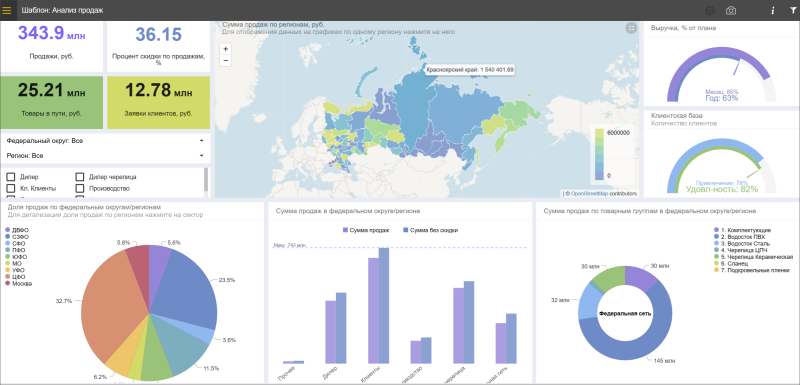Viewport: 800px width, 385px height.
Task: Zoom out on the map with minus
Action: pyautogui.click(x=226, y=61)
